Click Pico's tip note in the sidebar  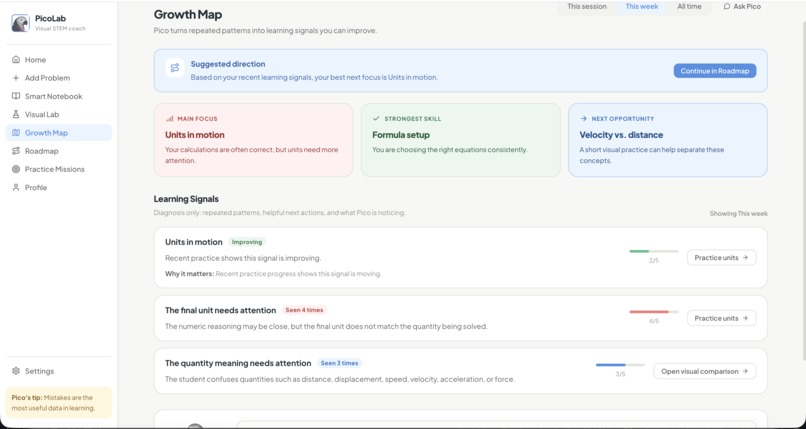[59, 402]
